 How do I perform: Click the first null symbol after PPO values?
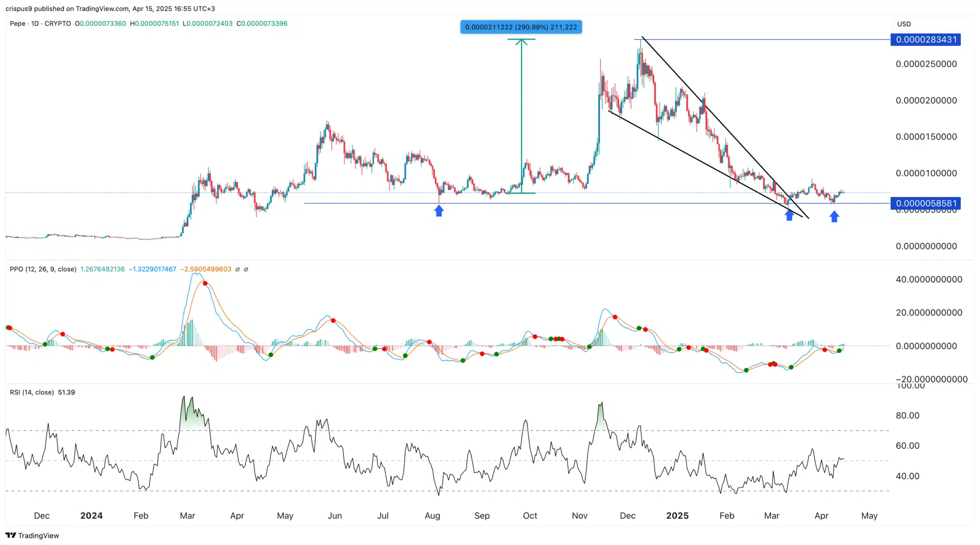(237, 269)
